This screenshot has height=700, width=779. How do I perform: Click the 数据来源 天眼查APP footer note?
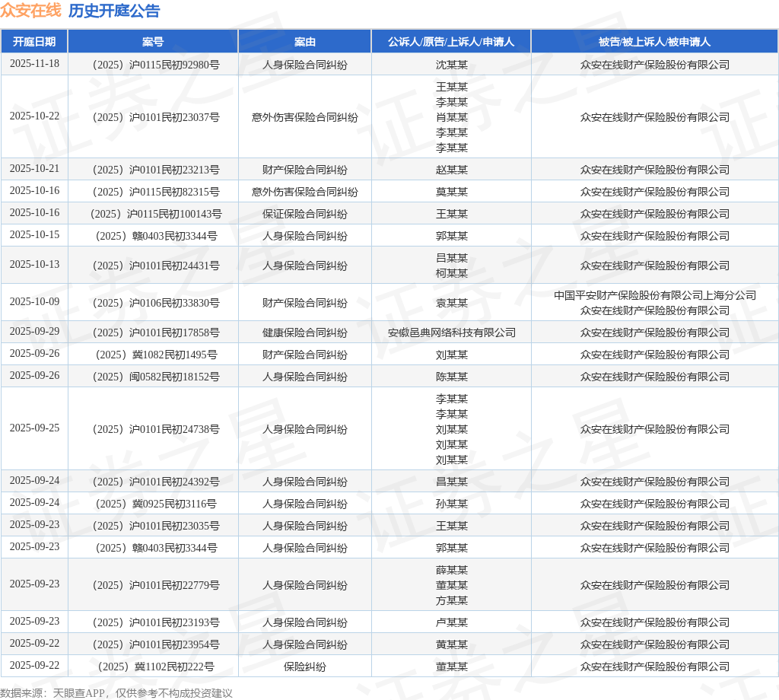pyautogui.click(x=116, y=693)
